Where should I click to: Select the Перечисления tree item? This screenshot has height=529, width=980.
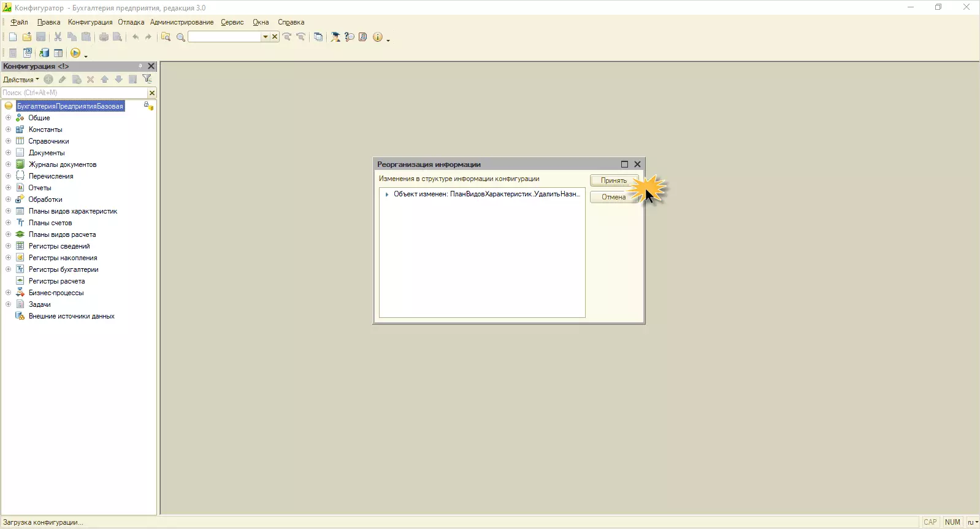click(51, 176)
